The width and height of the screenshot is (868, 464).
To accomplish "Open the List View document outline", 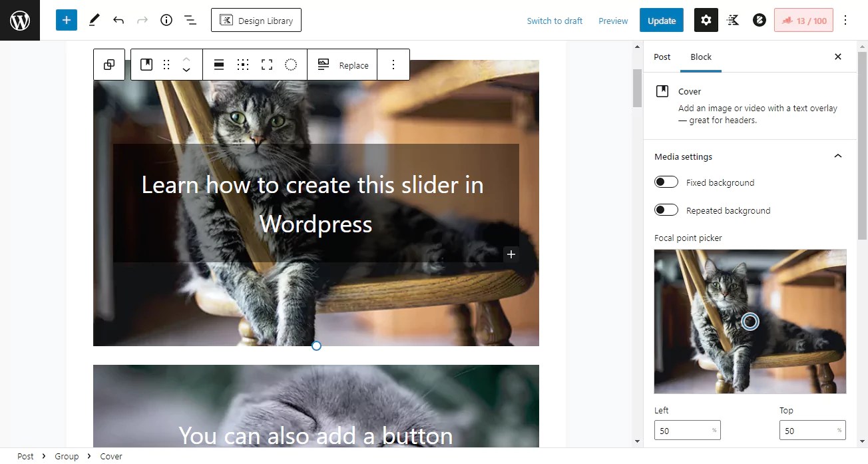I will [190, 20].
